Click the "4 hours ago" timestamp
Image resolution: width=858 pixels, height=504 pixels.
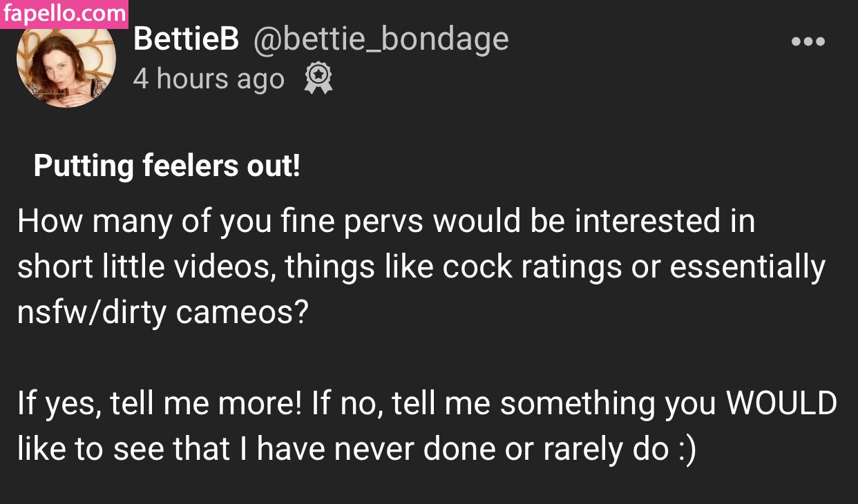[209, 79]
